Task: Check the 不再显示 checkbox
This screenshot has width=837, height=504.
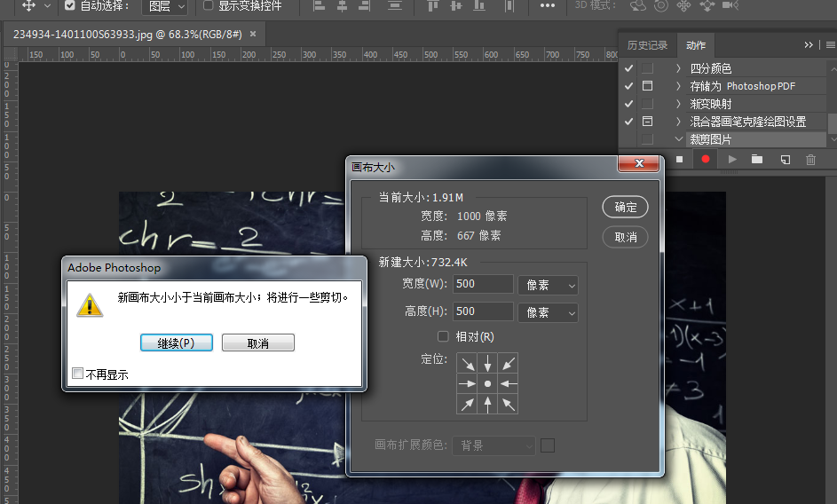Action: coord(78,374)
